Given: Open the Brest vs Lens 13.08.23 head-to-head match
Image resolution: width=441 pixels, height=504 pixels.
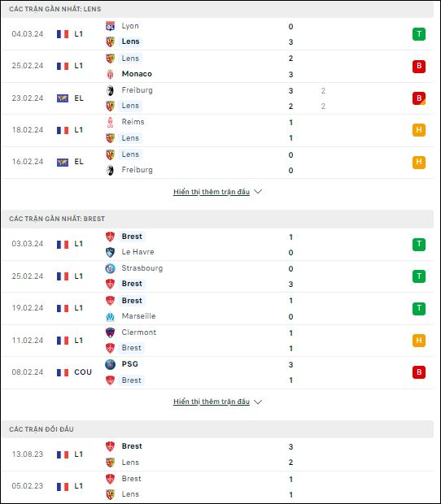Looking at the screenshot, I should 217,454.
